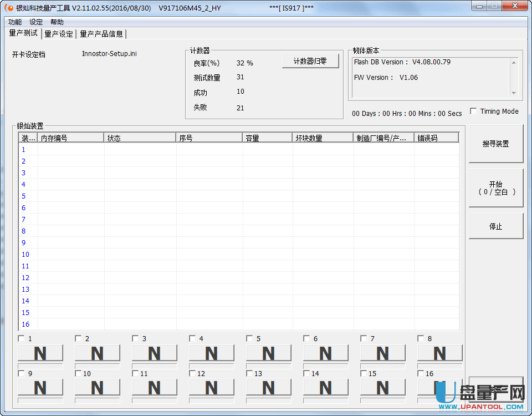Switch to the 量产设定 tab
Viewport: 532px width, 416px height.
pyautogui.click(x=59, y=34)
